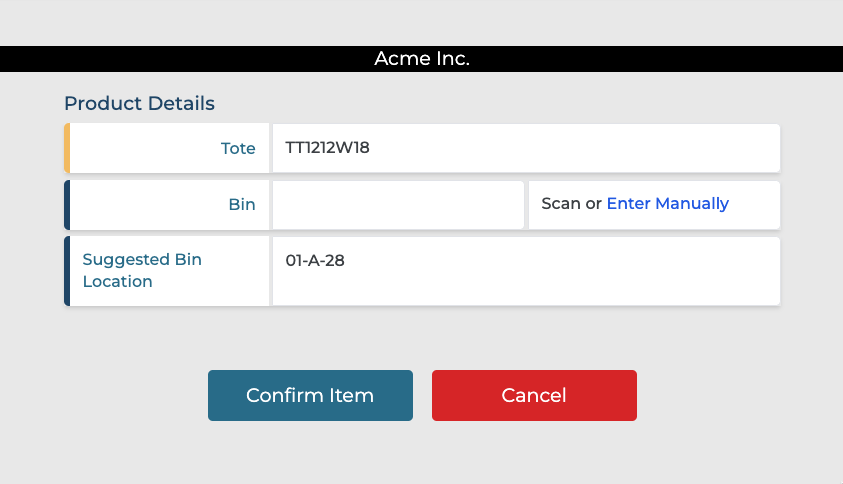The width and height of the screenshot is (843, 484).
Task: Click the dark blue bar beside Bin label
Action: coord(67,205)
